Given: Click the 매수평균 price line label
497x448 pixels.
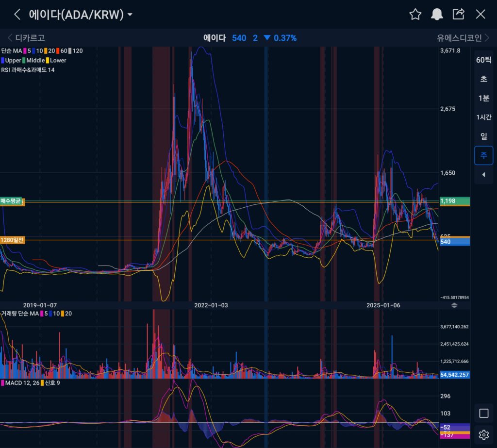Looking at the screenshot, I should pos(12,201).
